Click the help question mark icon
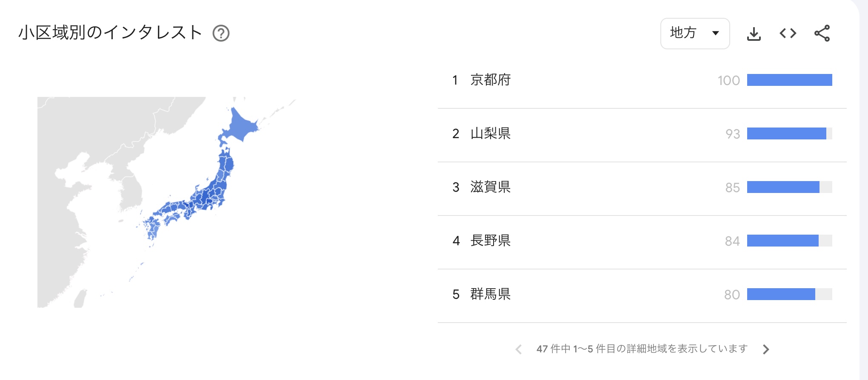 [x=221, y=33]
